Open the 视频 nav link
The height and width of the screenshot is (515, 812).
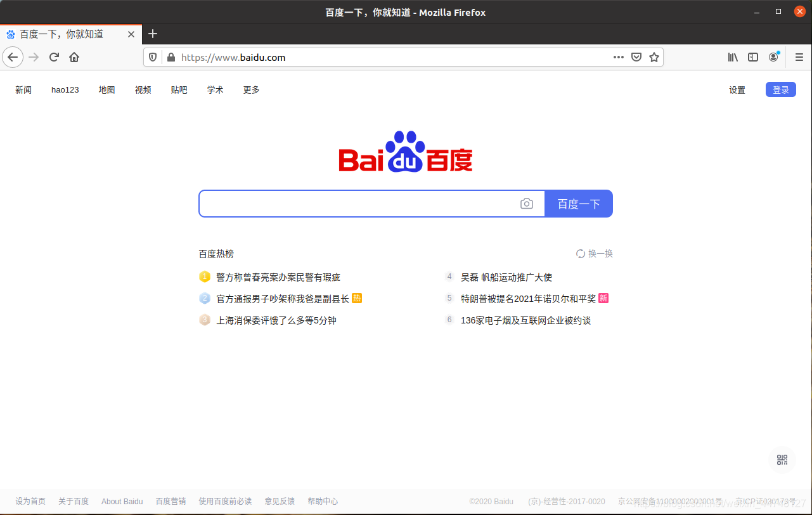tap(143, 90)
